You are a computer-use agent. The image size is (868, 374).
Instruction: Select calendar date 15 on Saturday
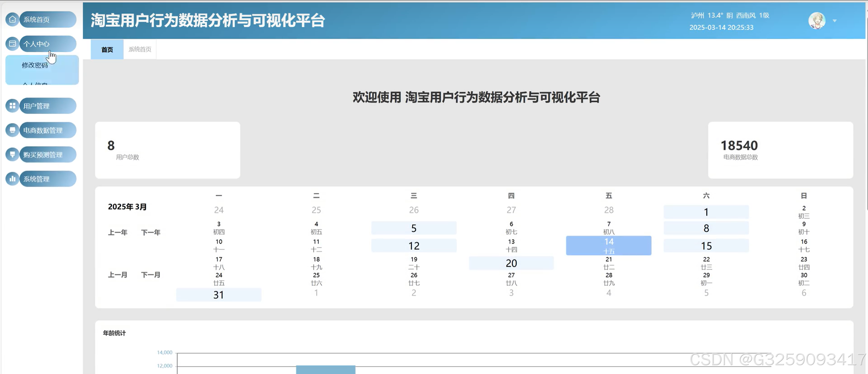pyautogui.click(x=706, y=246)
